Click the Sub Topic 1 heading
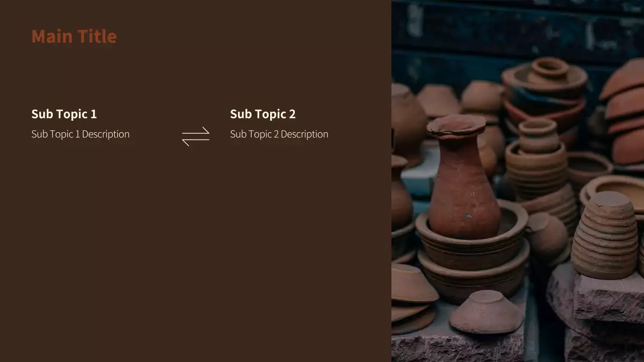The height and width of the screenshot is (362, 644). pos(64,114)
